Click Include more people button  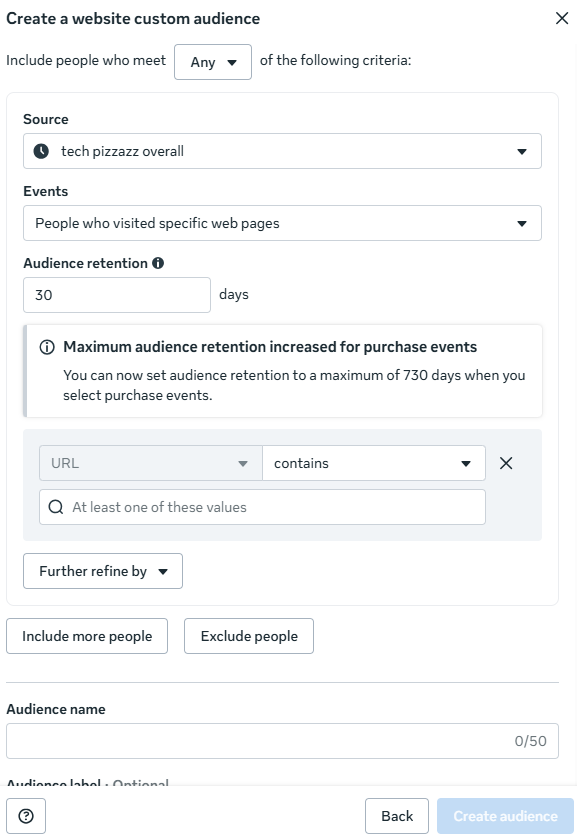[x=87, y=636]
